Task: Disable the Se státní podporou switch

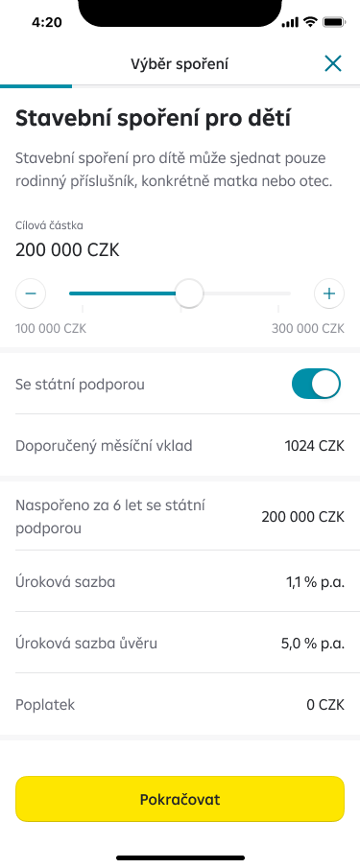Action: pos(316,384)
